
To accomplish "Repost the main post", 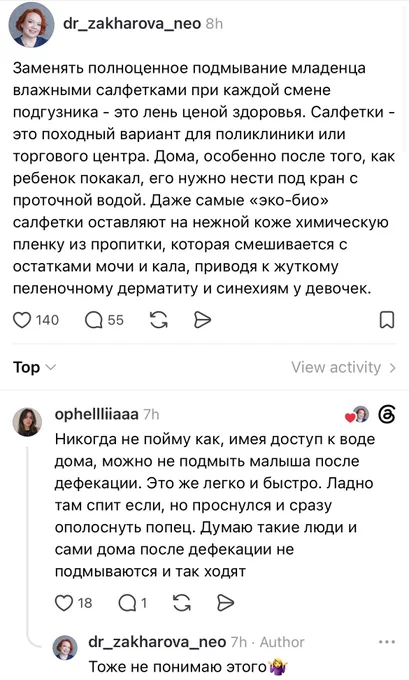I will pos(159,320).
